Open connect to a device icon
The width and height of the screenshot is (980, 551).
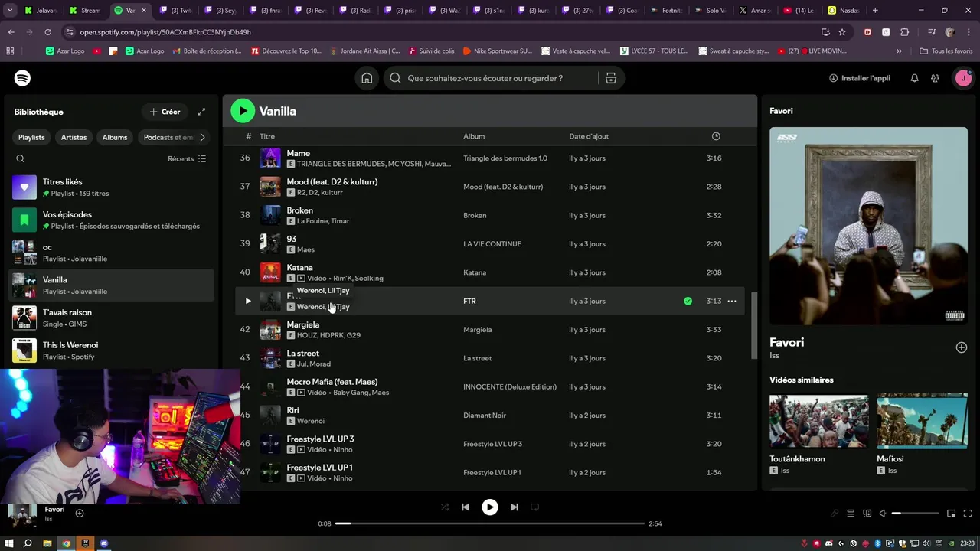867,514
